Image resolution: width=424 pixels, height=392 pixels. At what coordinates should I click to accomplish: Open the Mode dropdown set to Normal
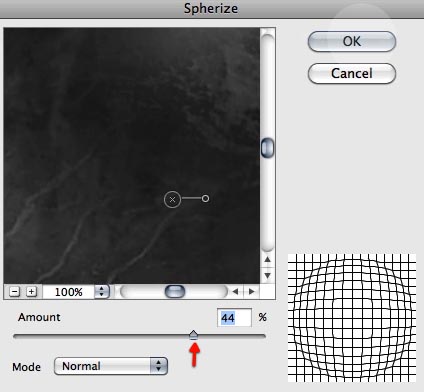coord(111,366)
